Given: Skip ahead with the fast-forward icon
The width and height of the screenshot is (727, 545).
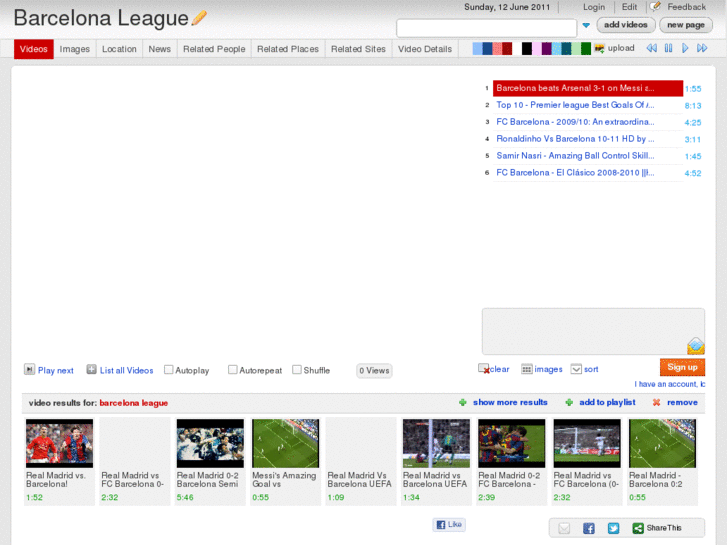Looking at the screenshot, I should 702,48.
